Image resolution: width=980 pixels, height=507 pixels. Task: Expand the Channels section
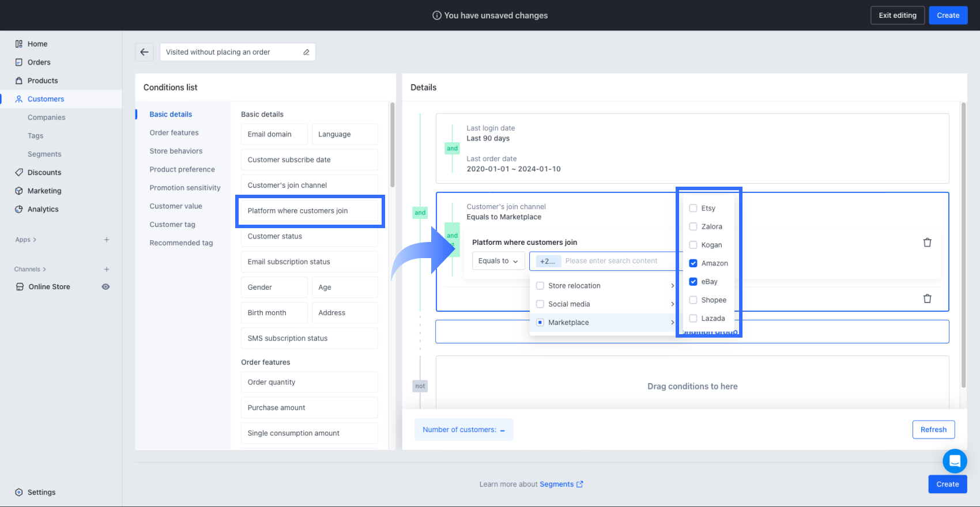(x=30, y=269)
